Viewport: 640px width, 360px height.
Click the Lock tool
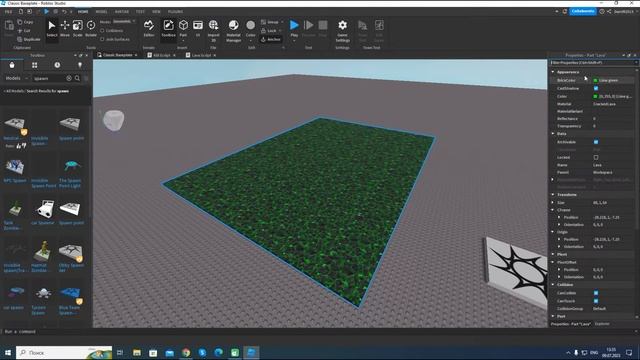pos(271,31)
